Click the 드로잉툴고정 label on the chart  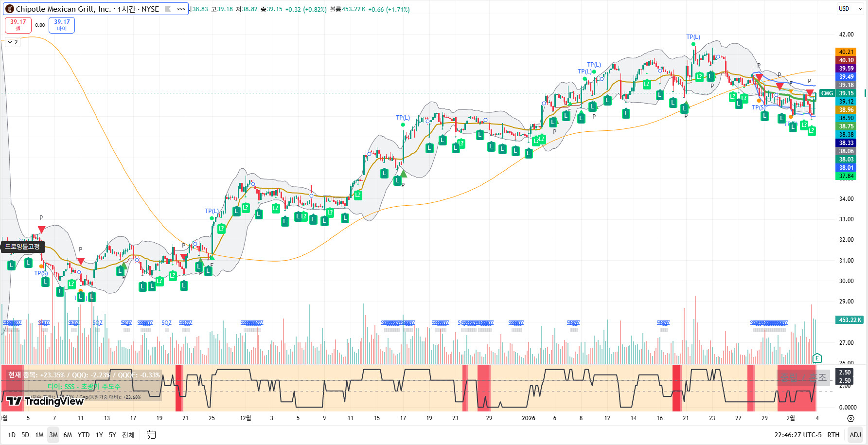click(x=22, y=247)
